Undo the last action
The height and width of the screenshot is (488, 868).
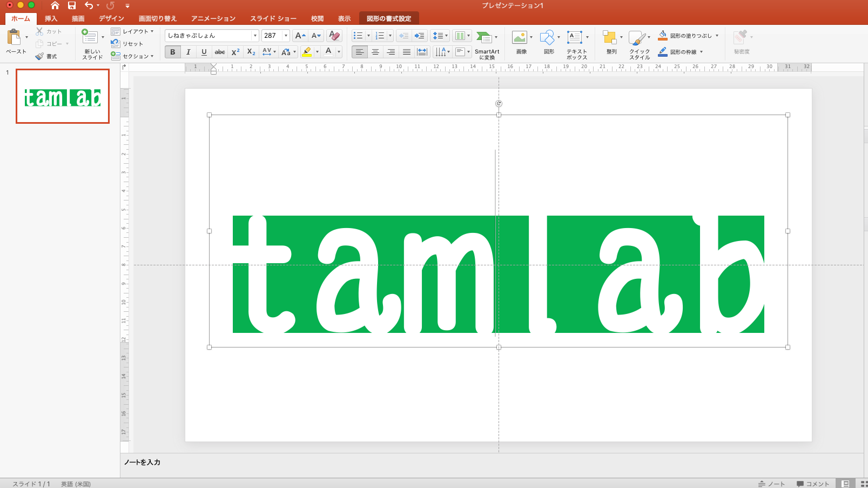pyautogui.click(x=89, y=5)
